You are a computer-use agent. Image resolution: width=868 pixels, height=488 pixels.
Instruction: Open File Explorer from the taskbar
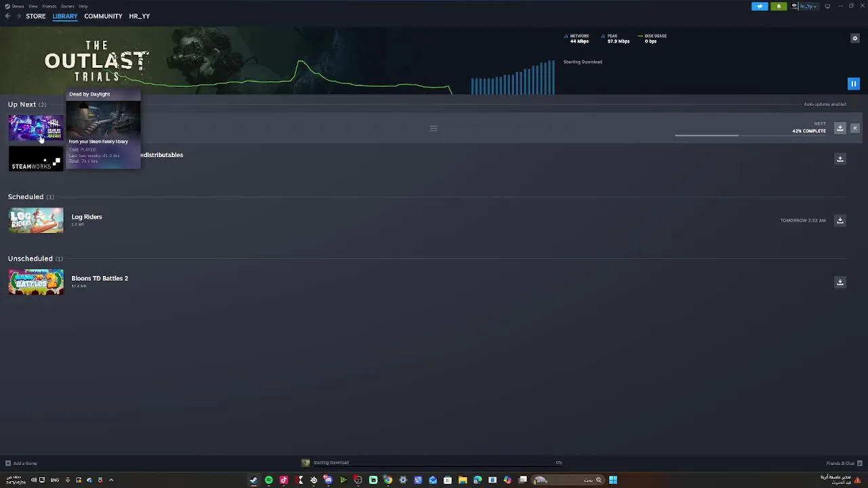click(x=462, y=480)
